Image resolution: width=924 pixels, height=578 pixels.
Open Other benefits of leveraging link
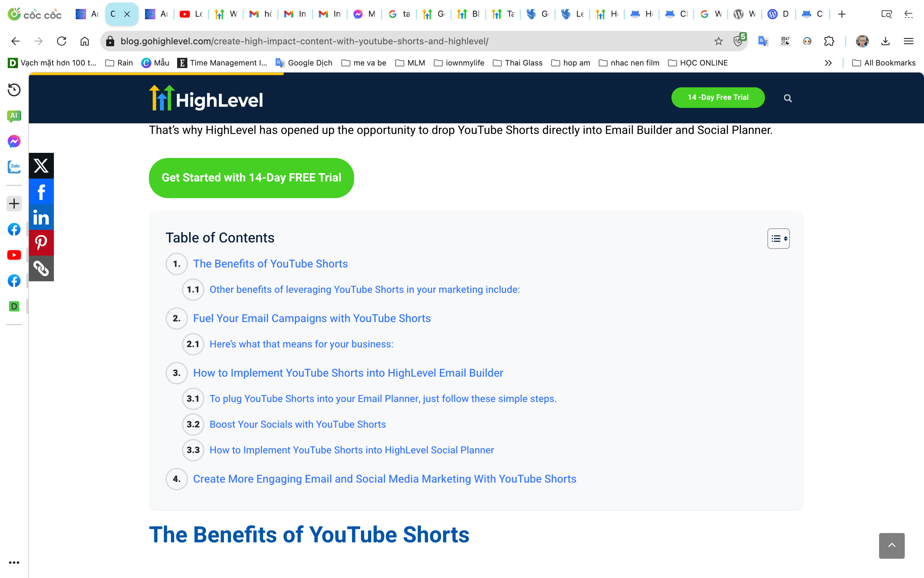click(x=365, y=289)
